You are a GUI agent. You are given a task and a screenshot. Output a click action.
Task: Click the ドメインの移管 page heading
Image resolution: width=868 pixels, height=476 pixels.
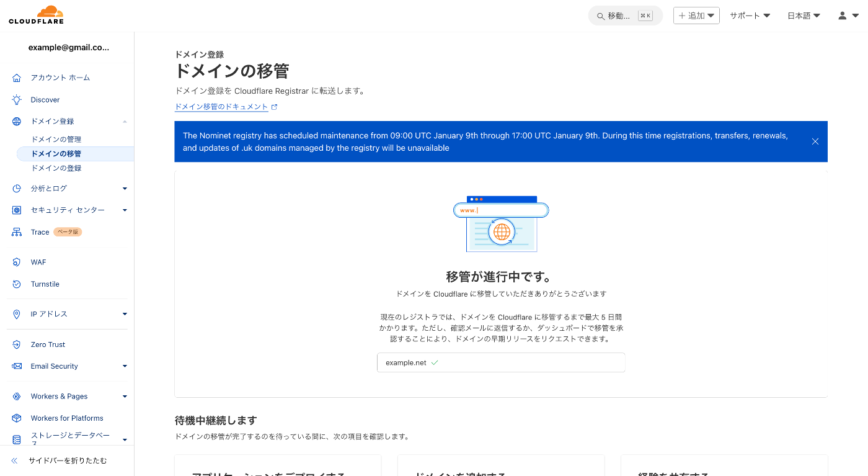(x=232, y=71)
